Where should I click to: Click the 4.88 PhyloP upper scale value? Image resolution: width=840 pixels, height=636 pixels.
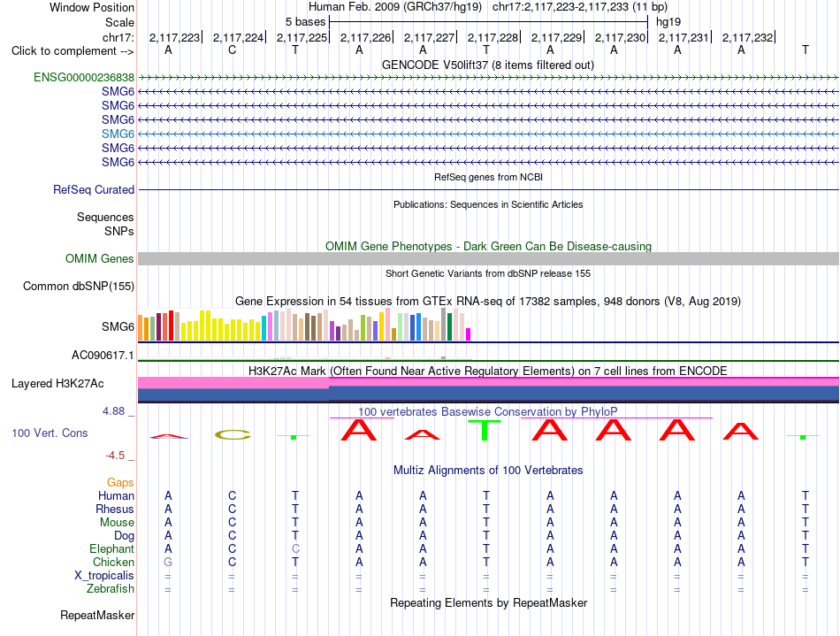point(113,411)
